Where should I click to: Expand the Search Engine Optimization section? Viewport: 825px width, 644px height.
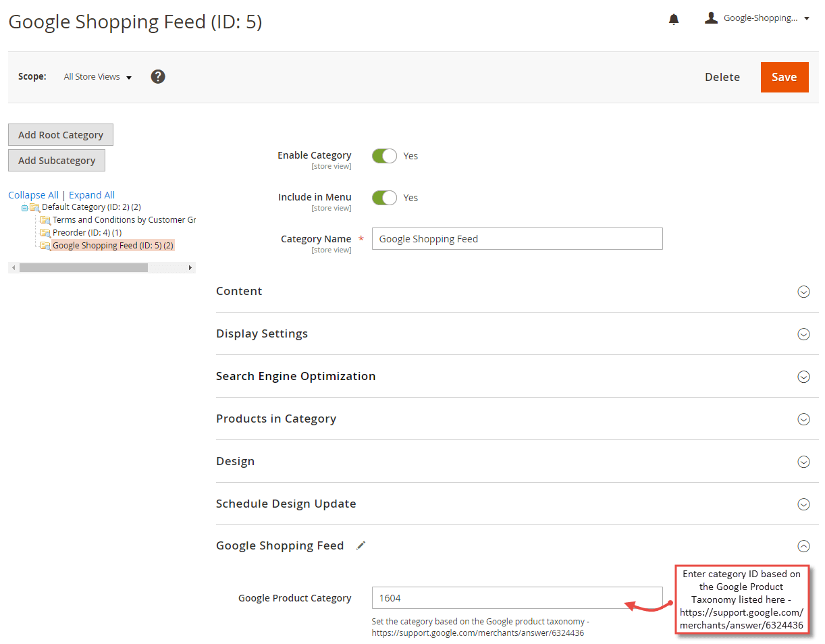(x=803, y=377)
